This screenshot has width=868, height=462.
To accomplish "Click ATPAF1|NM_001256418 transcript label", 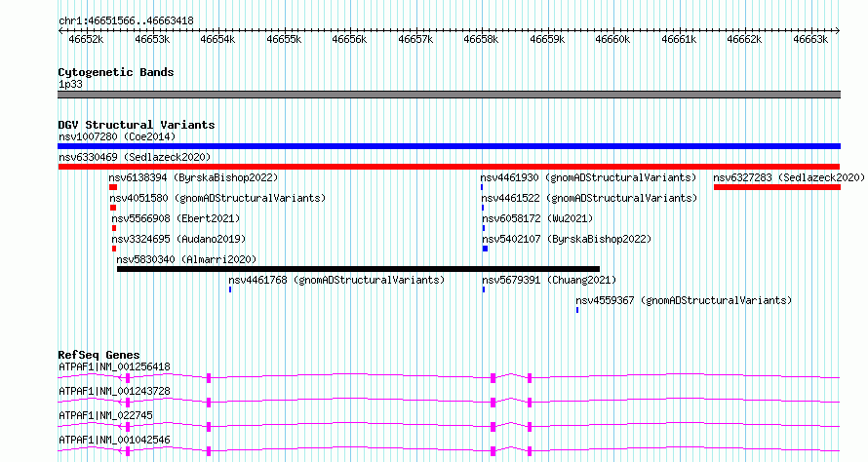I will coord(114,366).
